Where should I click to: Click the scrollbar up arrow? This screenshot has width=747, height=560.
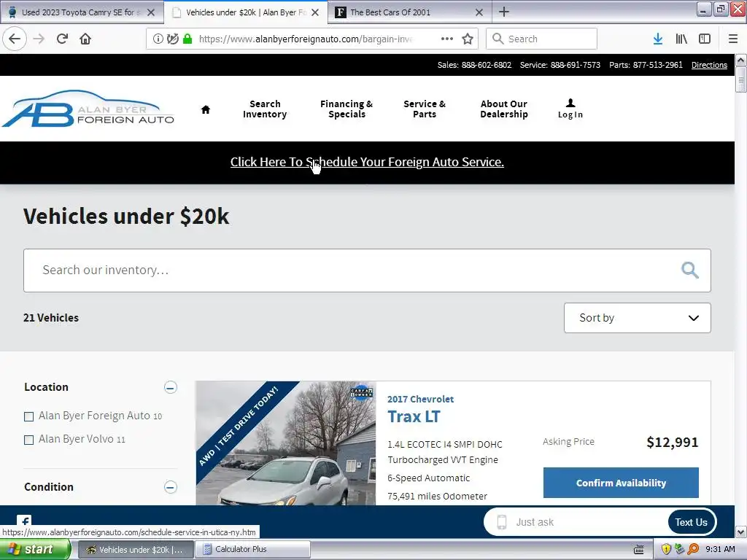tap(740, 60)
